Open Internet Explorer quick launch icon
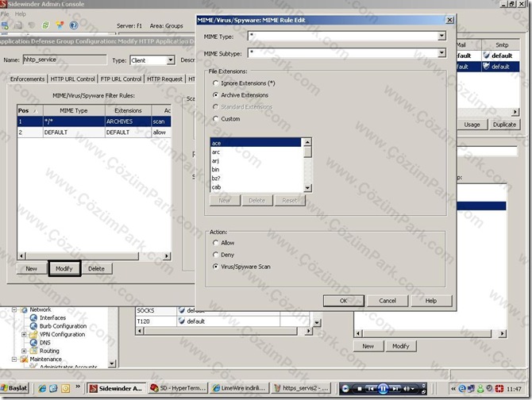This screenshot has width=532, height=400. click(x=42, y=388)
